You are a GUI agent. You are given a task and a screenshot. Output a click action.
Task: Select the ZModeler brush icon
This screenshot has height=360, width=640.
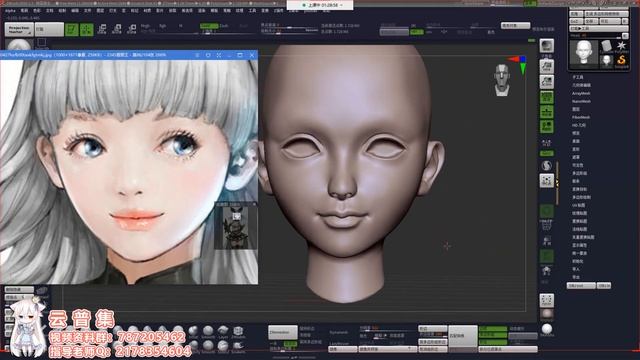tap(238, 332)
